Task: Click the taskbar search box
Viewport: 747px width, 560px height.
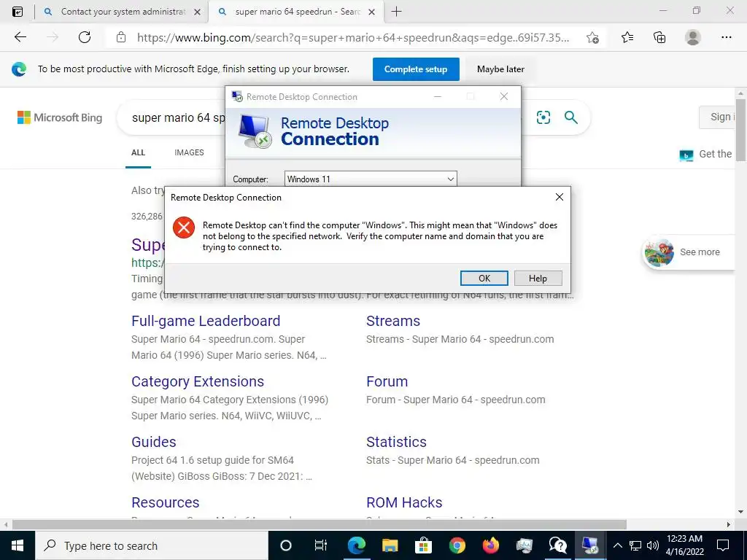Action: pyautogui.click(x=152, y=545)
